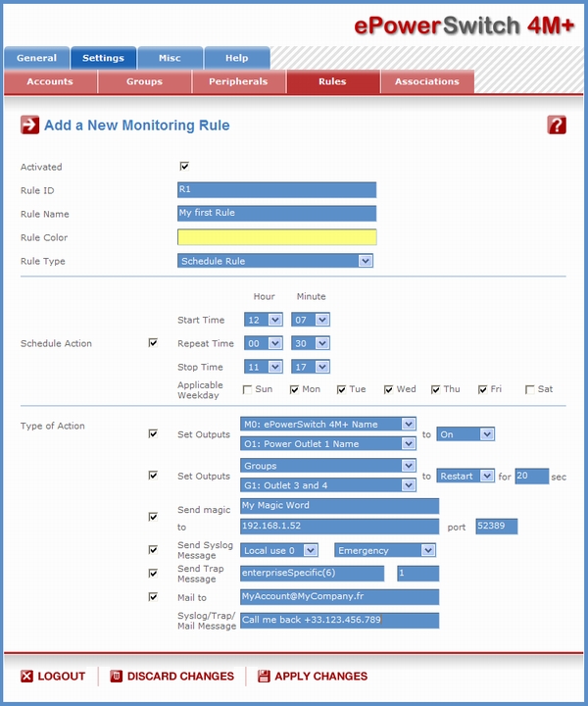The image size is (588, 706).
Task: Toggle the Send magic checkbox
Action: pos(153,517)
